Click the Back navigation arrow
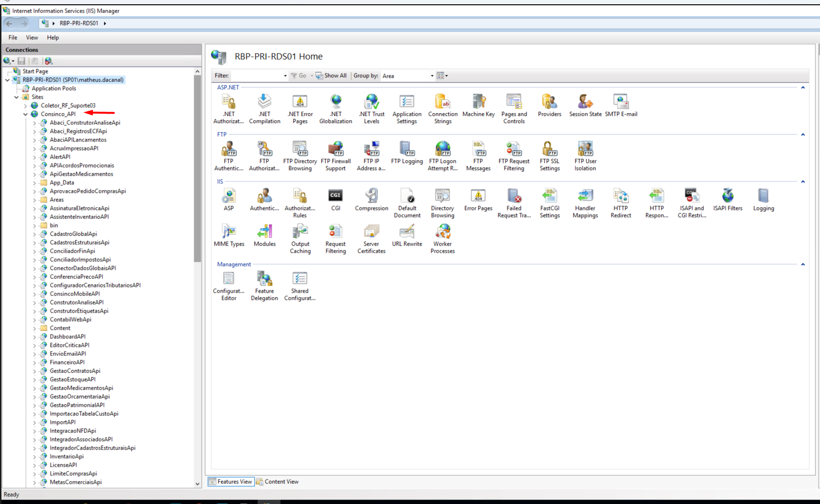Image resolution: width=820 pixels, height=504 pixels. coord(9,23)
